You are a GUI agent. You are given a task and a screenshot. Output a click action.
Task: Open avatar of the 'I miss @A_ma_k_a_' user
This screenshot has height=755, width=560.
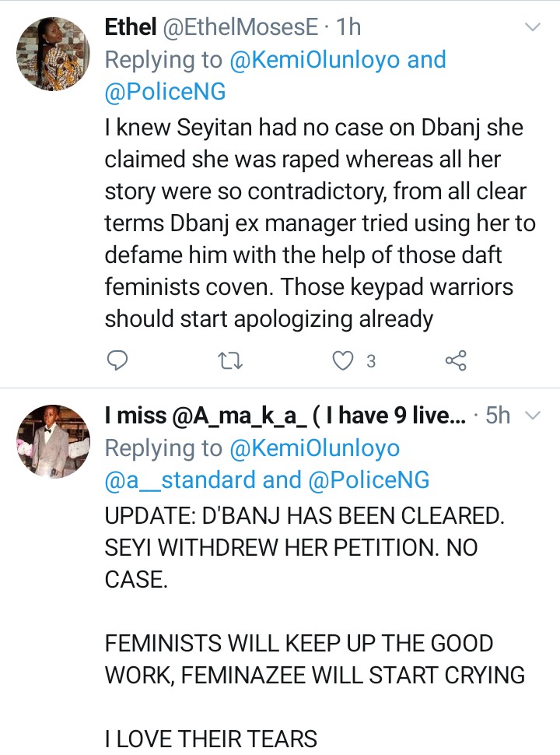53,441
